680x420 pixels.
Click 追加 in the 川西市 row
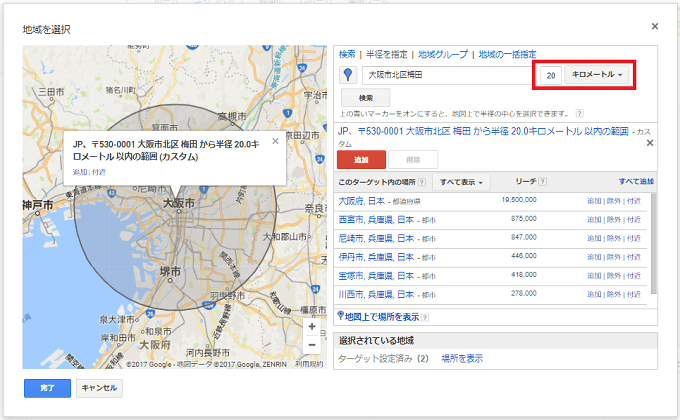(594, 294)
